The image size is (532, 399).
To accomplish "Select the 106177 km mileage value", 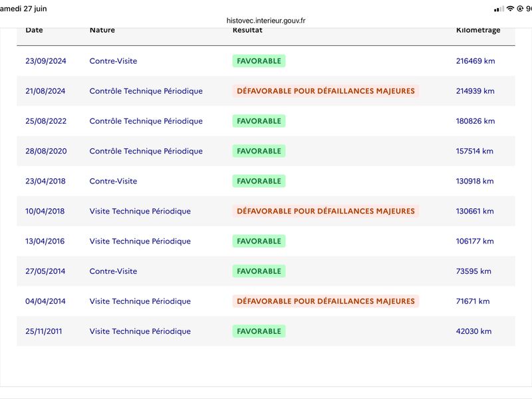I will coord(475,241).
